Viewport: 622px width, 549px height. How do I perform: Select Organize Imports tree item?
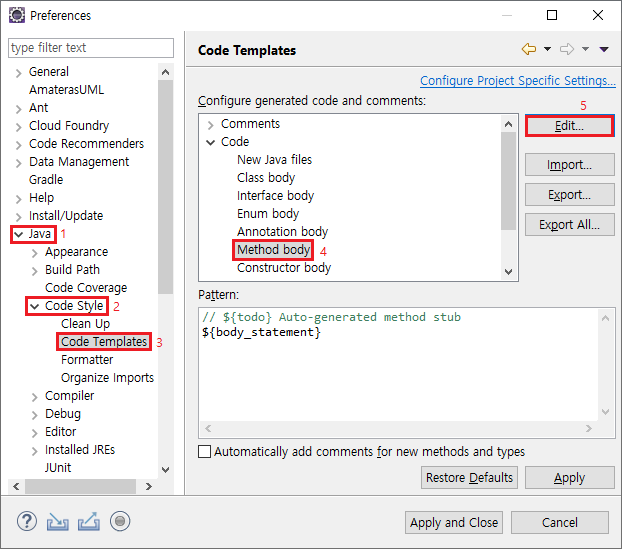point(107,378)
